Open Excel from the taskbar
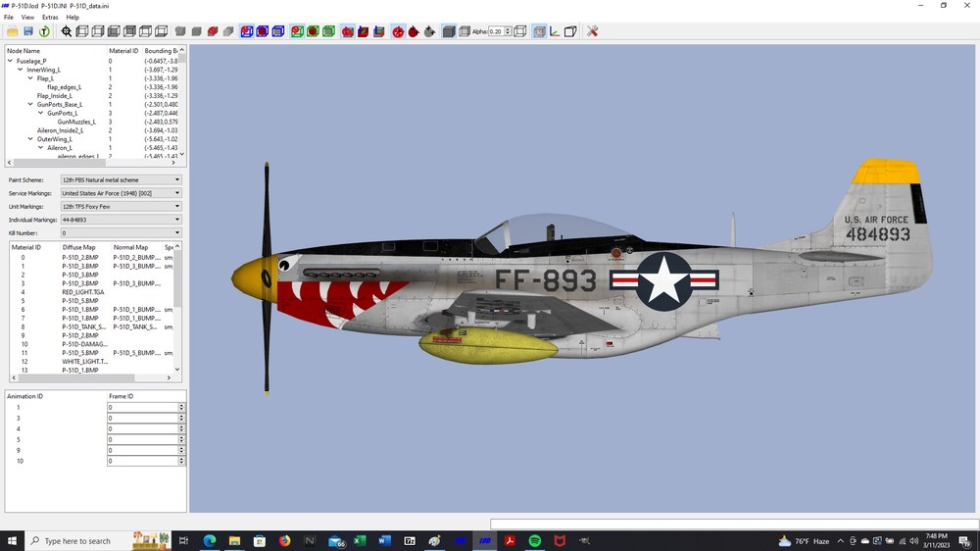The width and height of the screenshot is (980, 551). (x=360, y=541)
